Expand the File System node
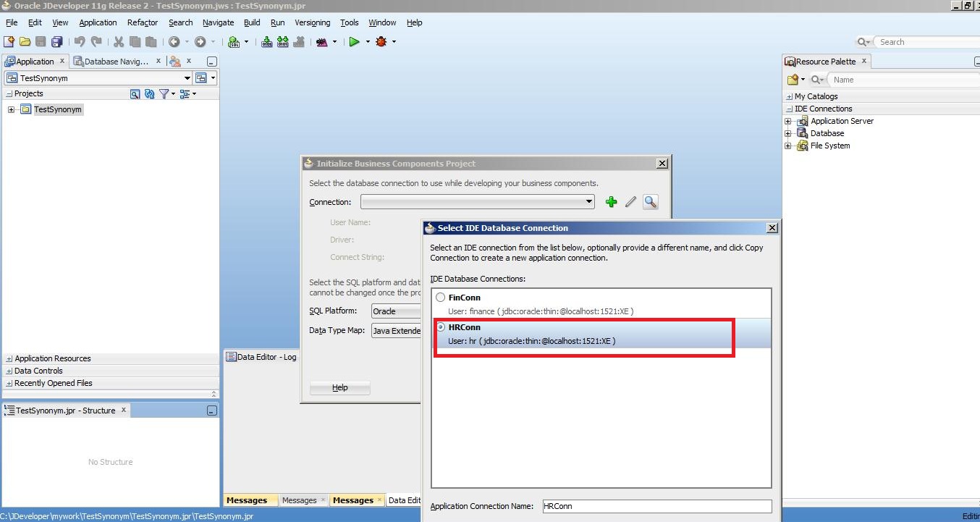 [x=787, y=146]
